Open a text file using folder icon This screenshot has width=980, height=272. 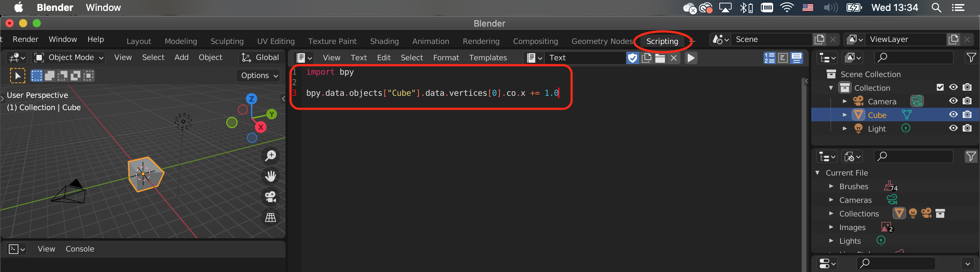tap(660, 58)
